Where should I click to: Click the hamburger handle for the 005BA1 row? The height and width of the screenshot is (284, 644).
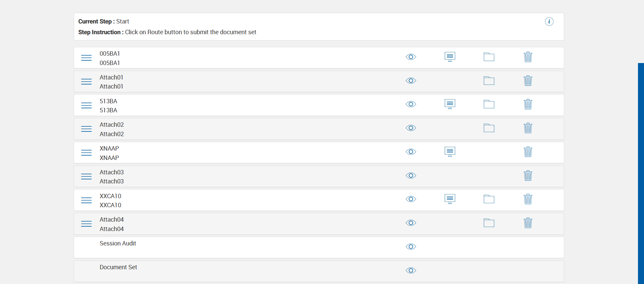[86, 58]
